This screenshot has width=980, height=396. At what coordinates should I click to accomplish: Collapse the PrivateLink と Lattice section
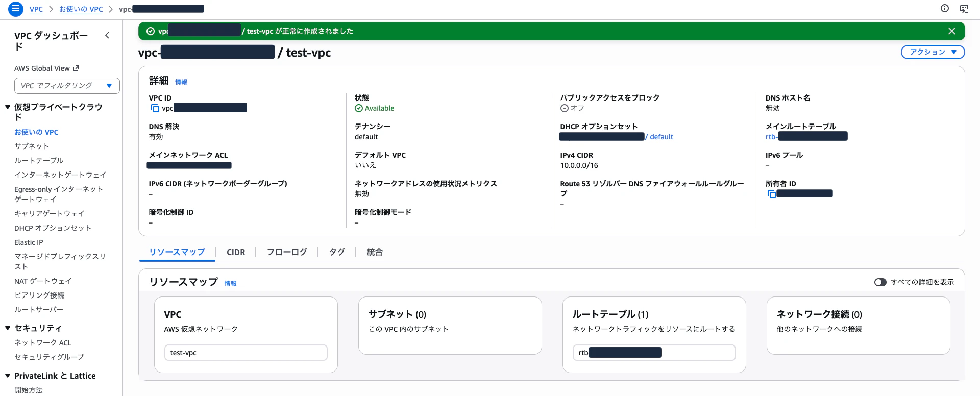(x=8, y=376)
